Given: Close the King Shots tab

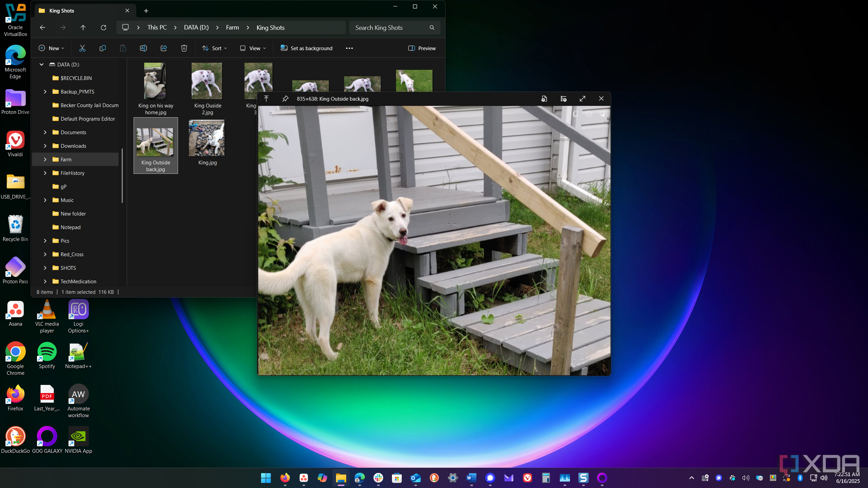Looking at the screenshot, I should pos(127,11).
